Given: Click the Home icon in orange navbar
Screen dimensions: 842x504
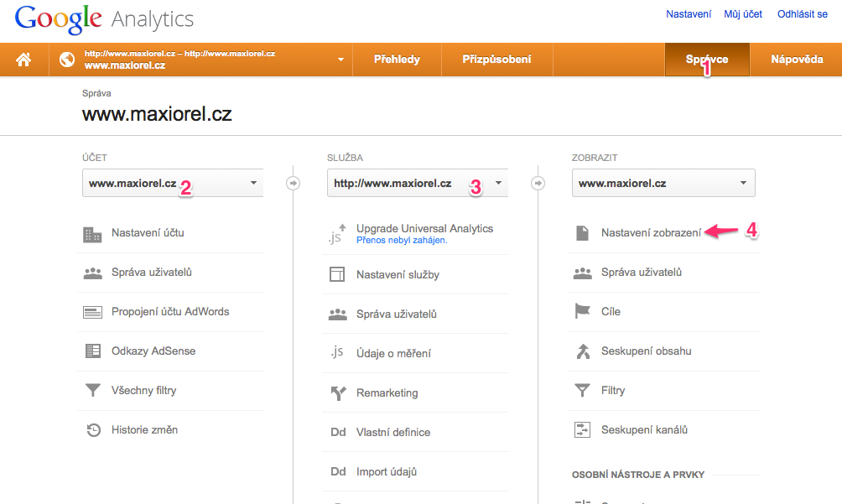Looking at the screenshot, I should coord(23,60).
